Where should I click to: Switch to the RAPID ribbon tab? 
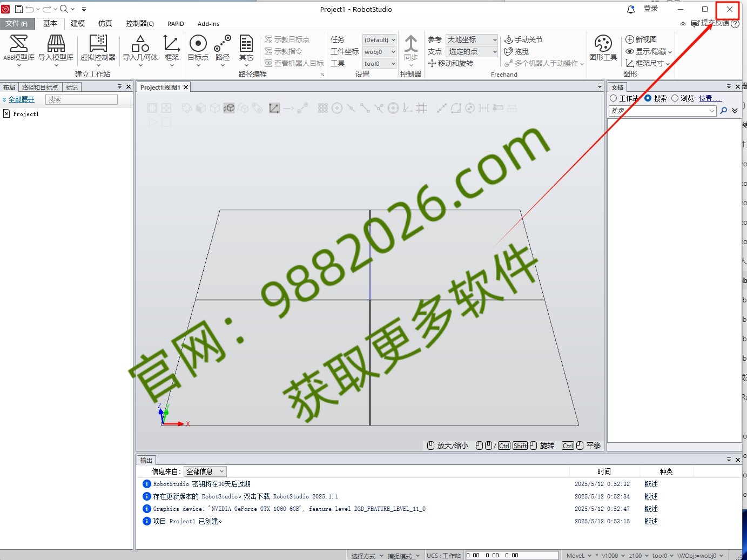176,24
